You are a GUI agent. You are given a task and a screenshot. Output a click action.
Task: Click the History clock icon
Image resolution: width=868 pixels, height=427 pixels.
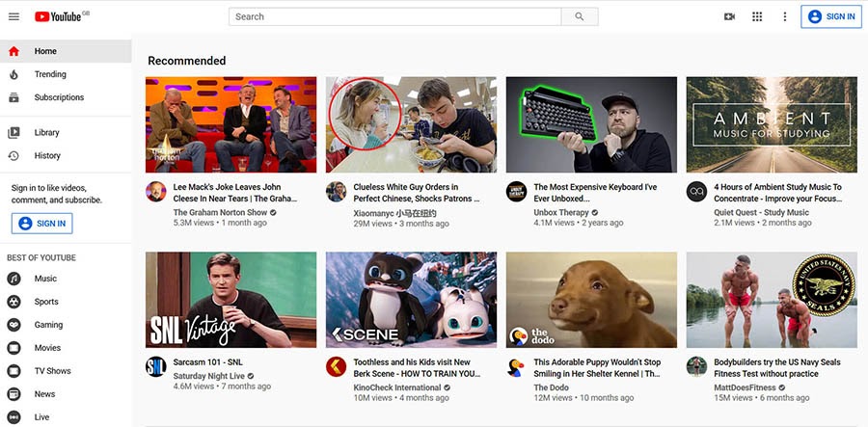(x=14, y=156)
